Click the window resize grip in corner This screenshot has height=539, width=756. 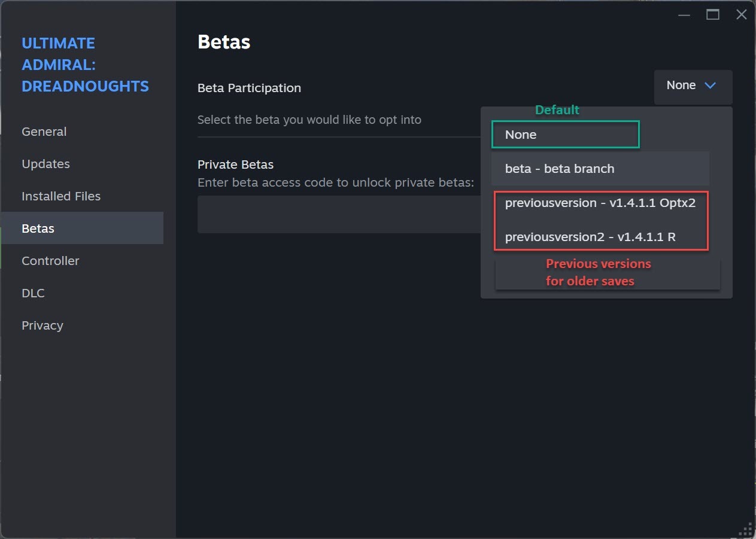(746, 529)
